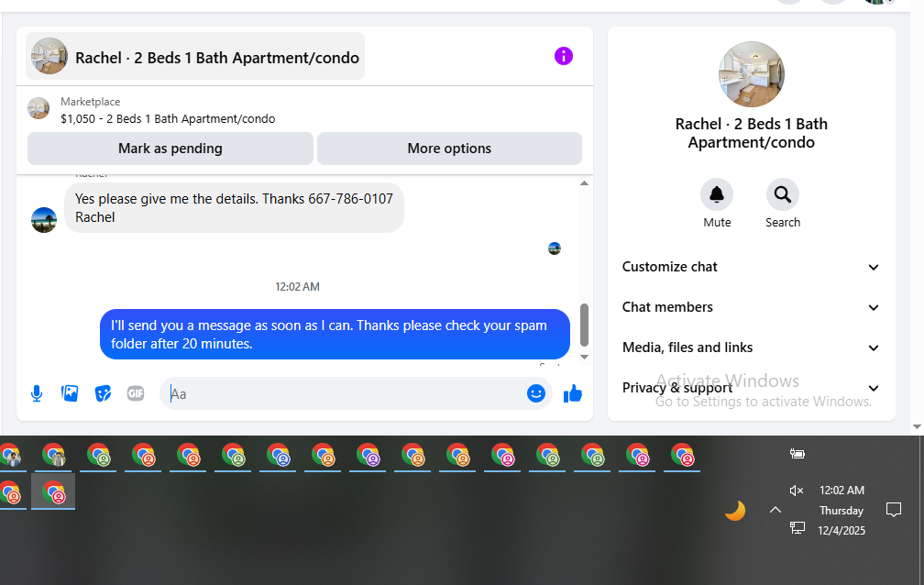Open conversation information purple icon
Image resolution: width=924 pixels, height=585 pixels.
click(564, 56)
